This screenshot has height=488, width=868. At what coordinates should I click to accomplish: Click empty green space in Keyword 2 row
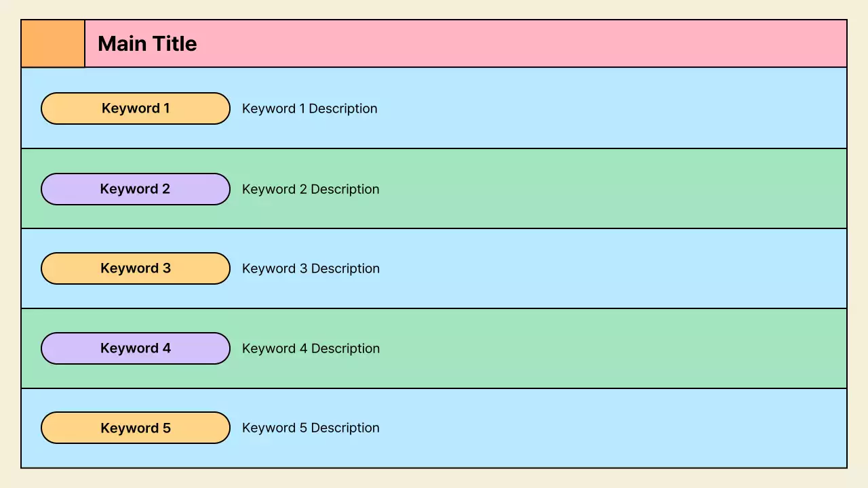point(610,189)
